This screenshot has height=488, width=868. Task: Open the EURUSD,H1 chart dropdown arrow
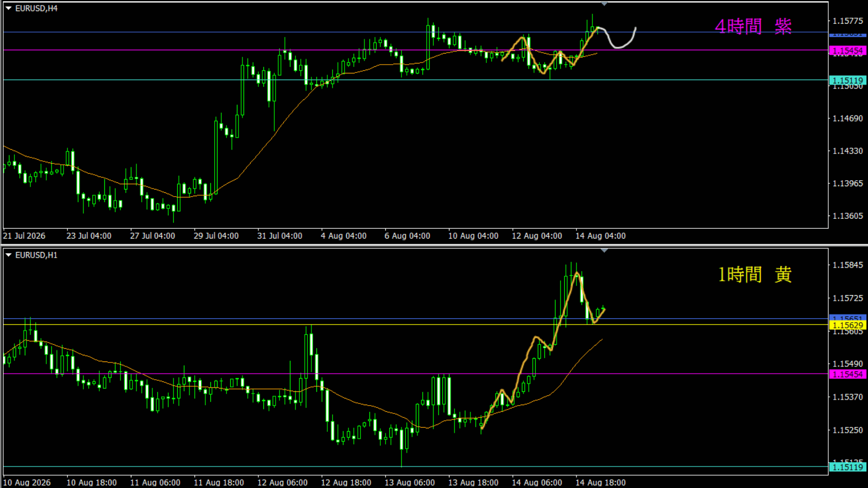coord(8,255)
